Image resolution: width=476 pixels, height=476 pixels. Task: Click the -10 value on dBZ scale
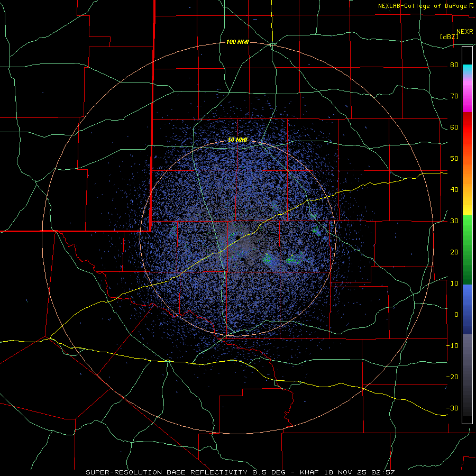pos(452,346)
